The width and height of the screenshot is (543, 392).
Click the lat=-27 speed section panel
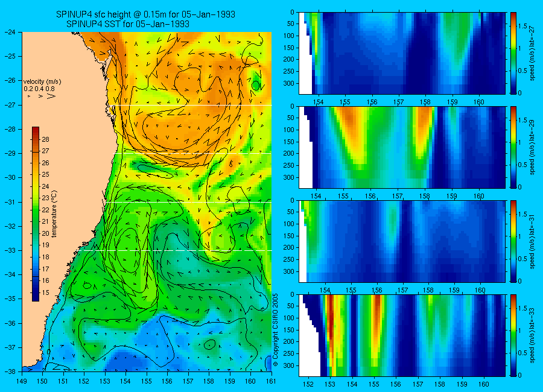402,53
